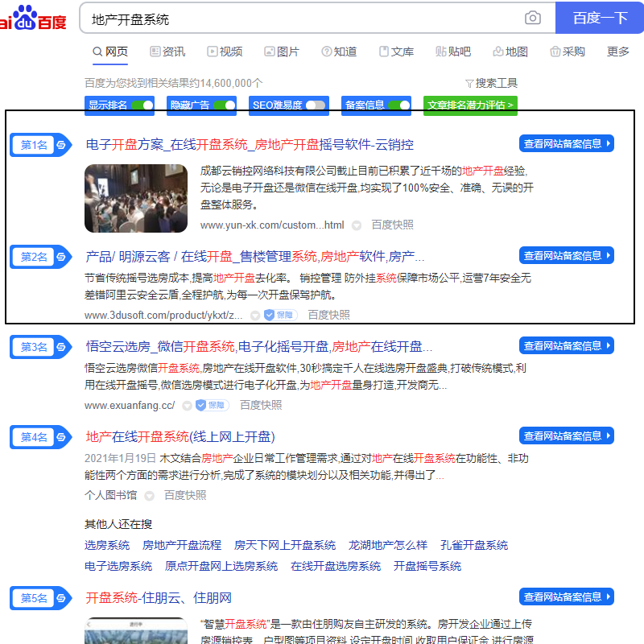
Task: Search related term 房地产开盘流程
Action: (182, 546)
